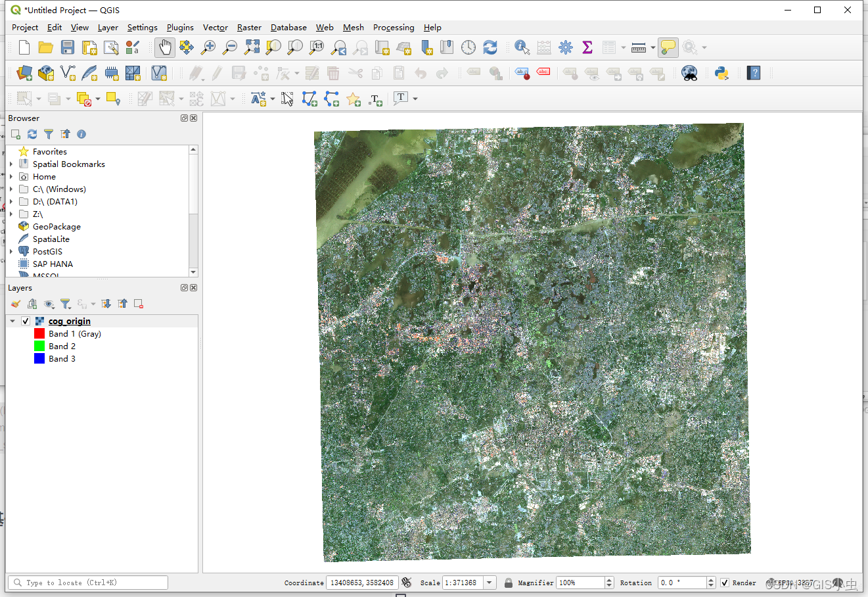Toggle the scale lock padlock icon

pyautogui.click(x=509, y=583)
